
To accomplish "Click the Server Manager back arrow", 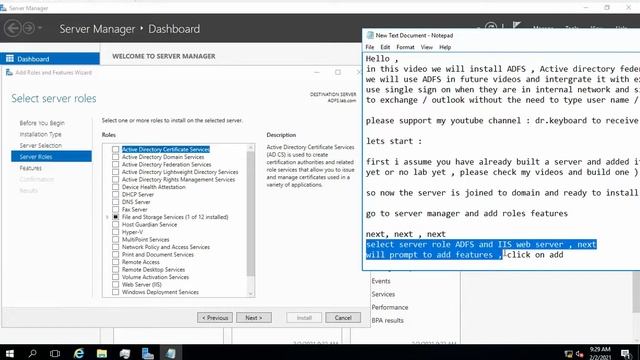I will tap(12, 29).
